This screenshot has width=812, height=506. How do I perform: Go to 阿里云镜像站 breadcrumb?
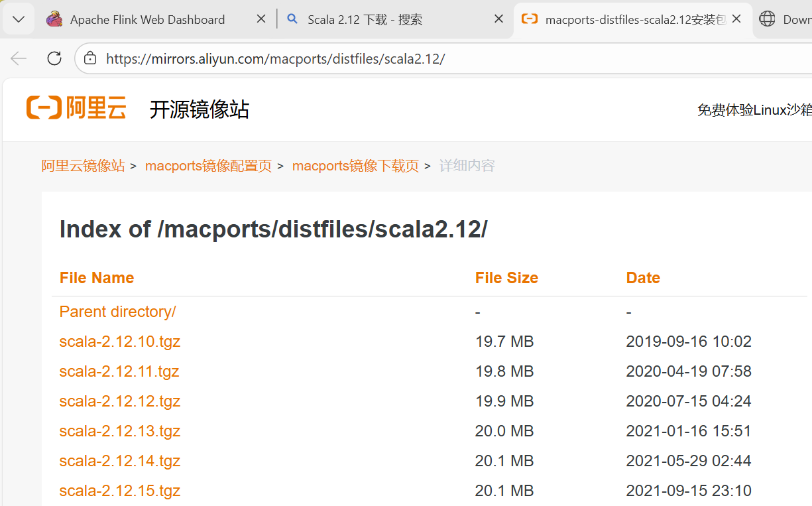coord(83,166)
